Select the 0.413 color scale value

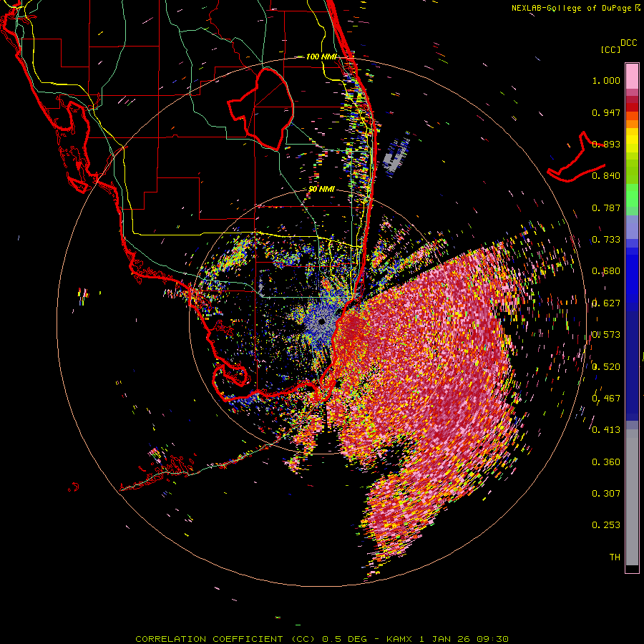pyautogui.click(x=606, y=430)
